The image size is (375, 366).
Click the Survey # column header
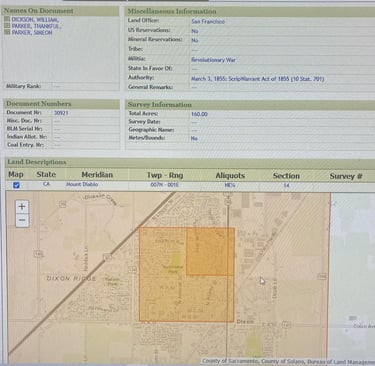pos(346,176)
